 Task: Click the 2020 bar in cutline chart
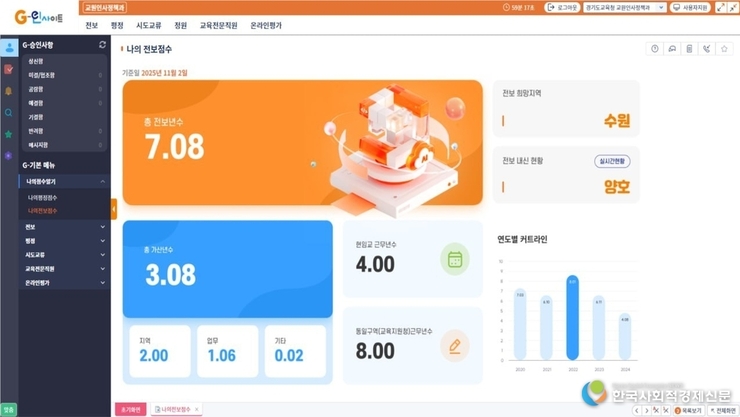[x=520, y=324]
